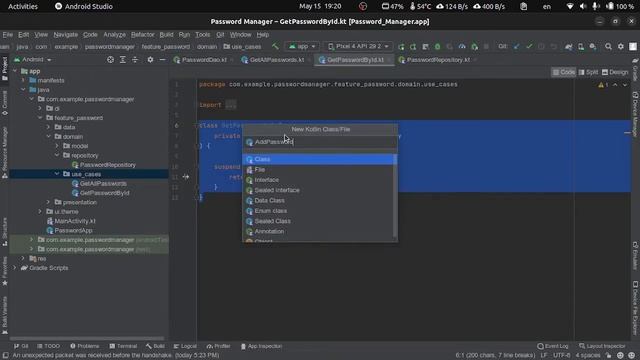Open PasswordApp in project tree
Image resolution: width=640 pixels, height=360 pixels.
pyautogui.click(x=69, y=231)
